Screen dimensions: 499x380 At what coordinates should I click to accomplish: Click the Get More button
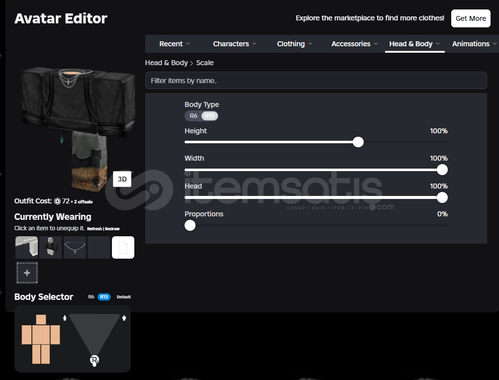click(471, 18)
